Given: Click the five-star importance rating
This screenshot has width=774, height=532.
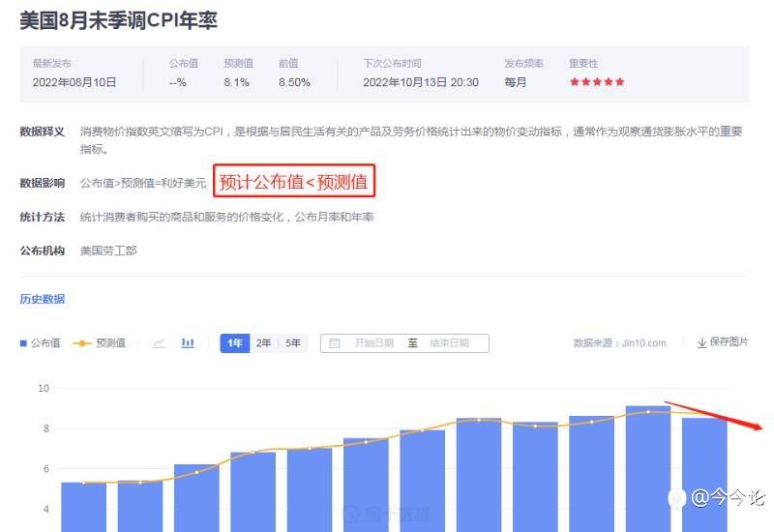Looking at the screenshot, I should (x=597, y=82).
